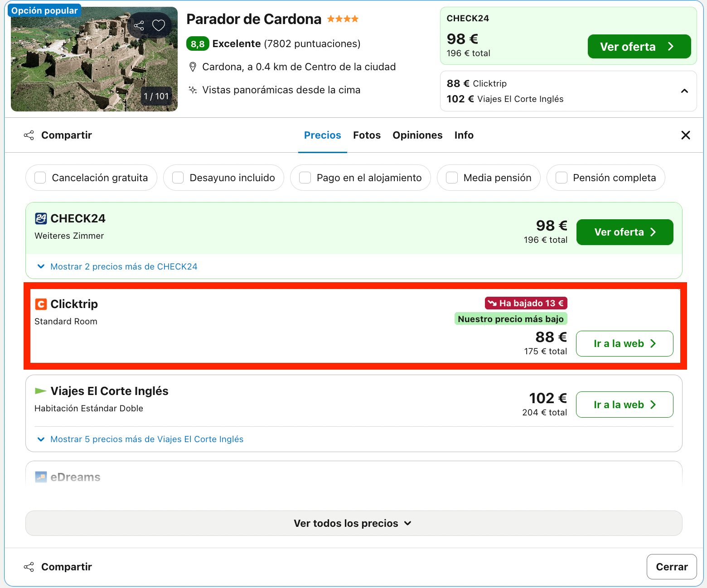The image size is (707, 588).
Task: Click Ver oferta in CHECK24 price row
Action: [x=625, y=232]
